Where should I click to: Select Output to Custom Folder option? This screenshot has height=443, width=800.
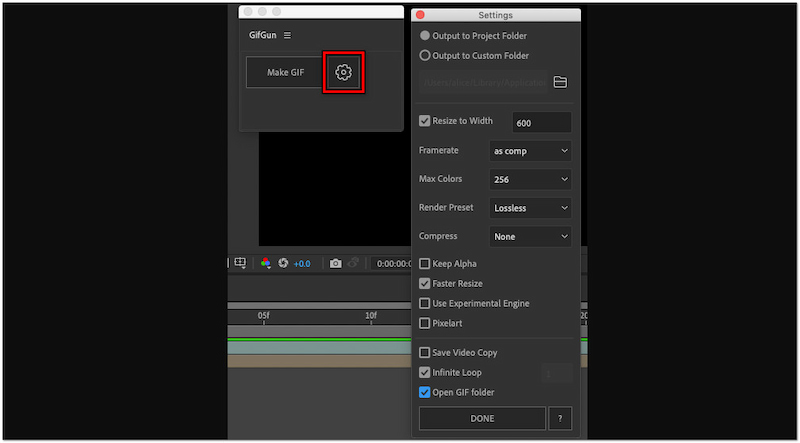[x=425, y=56]
